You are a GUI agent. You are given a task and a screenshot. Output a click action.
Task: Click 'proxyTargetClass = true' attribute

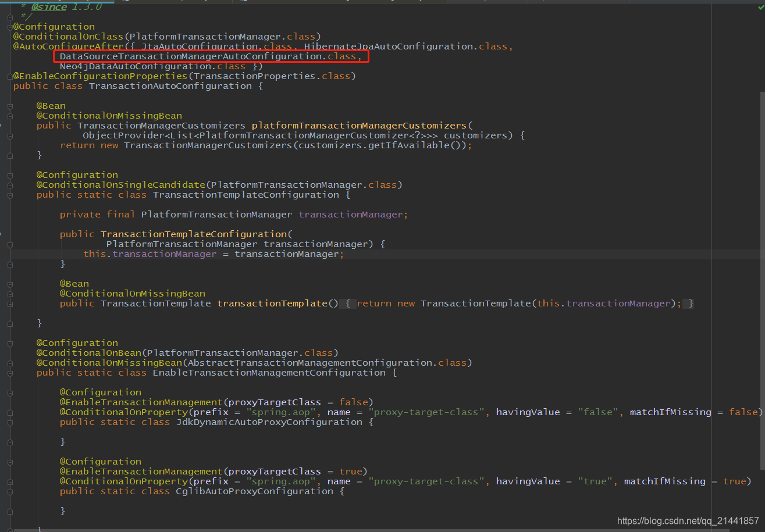[295, 472]
